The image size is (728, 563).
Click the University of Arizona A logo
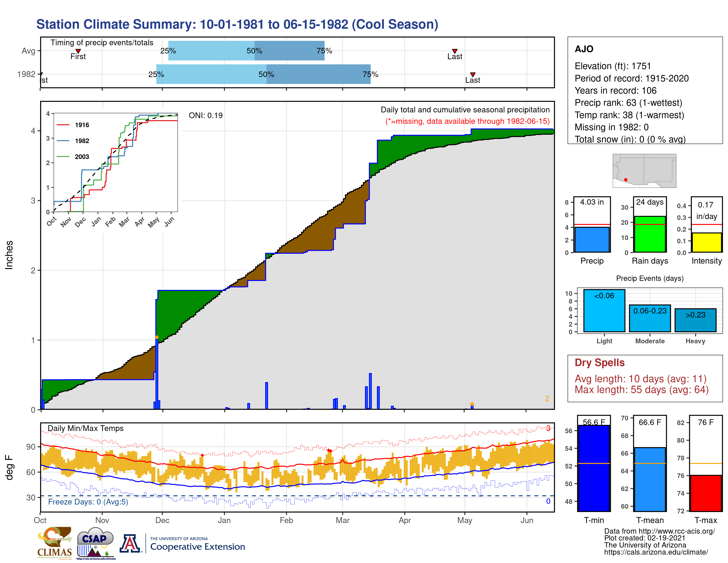pyautogui.click(x=130, y=543)
